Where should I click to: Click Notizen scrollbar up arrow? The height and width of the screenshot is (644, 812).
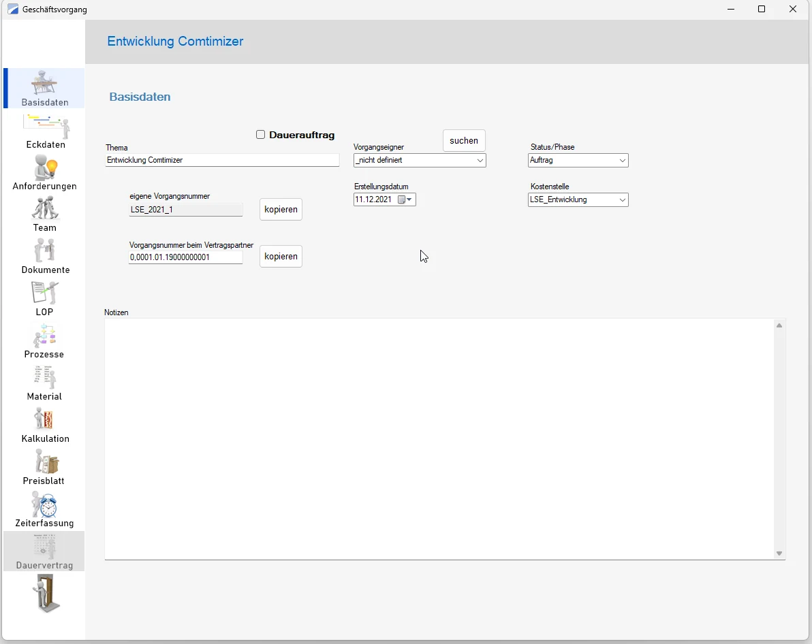pyautogui.click(x=779, y=325)
